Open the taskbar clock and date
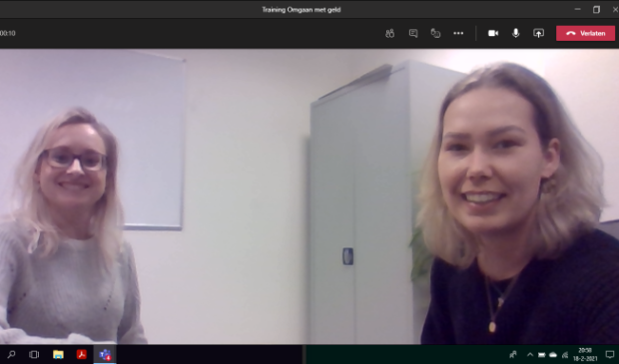Screen dimensions: 619x364 click(x=585, y=355)
